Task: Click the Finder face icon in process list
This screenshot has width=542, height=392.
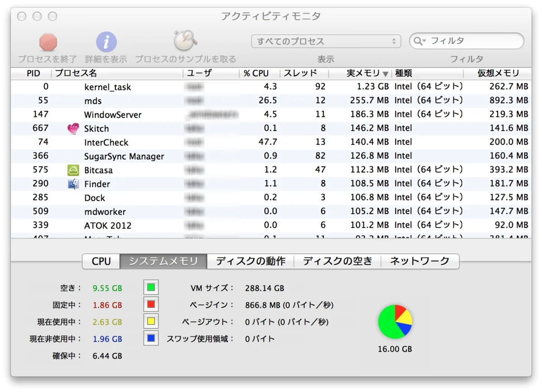Action: click(73, 184)
